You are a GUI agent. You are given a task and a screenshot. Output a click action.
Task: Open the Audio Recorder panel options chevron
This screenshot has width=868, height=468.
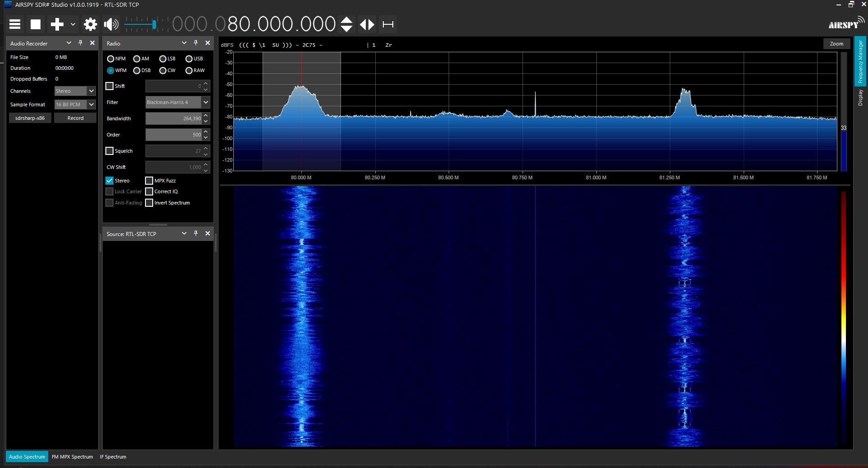(69, 43)
